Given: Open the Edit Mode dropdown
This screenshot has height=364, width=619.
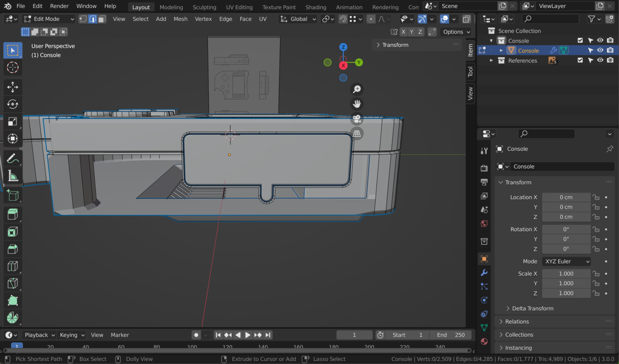Looking at the screenshot, I should point(48,18).
